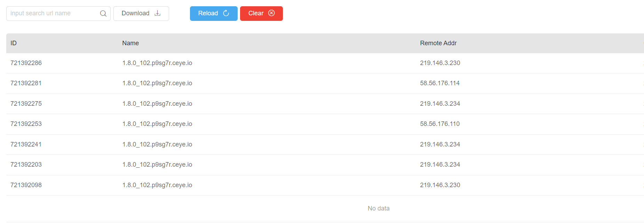This screenshot has height=223, width=644.
Task: Click the Name column header
Action: 130,43
